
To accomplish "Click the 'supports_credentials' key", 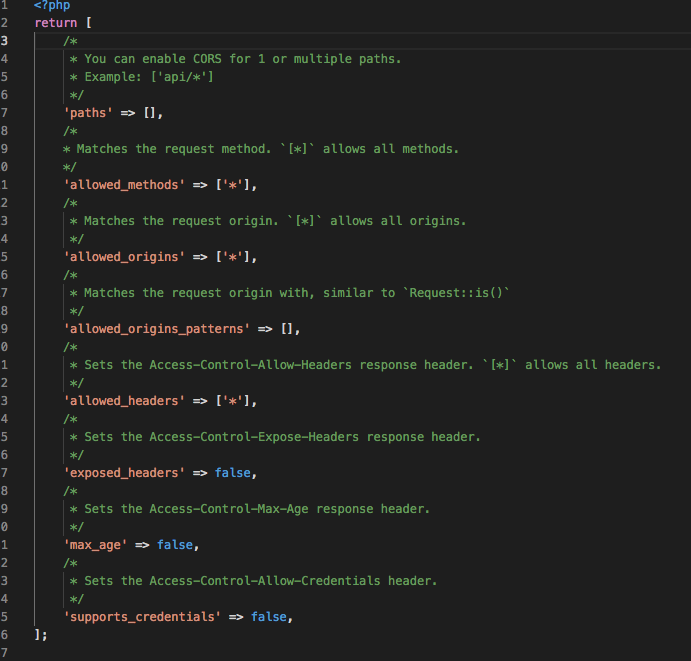I will tap(142, 617).
